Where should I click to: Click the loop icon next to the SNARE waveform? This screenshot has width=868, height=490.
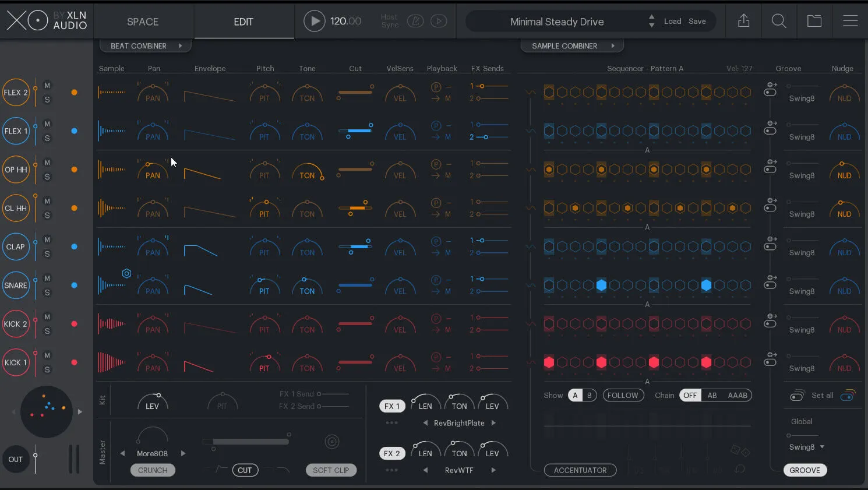127,273
